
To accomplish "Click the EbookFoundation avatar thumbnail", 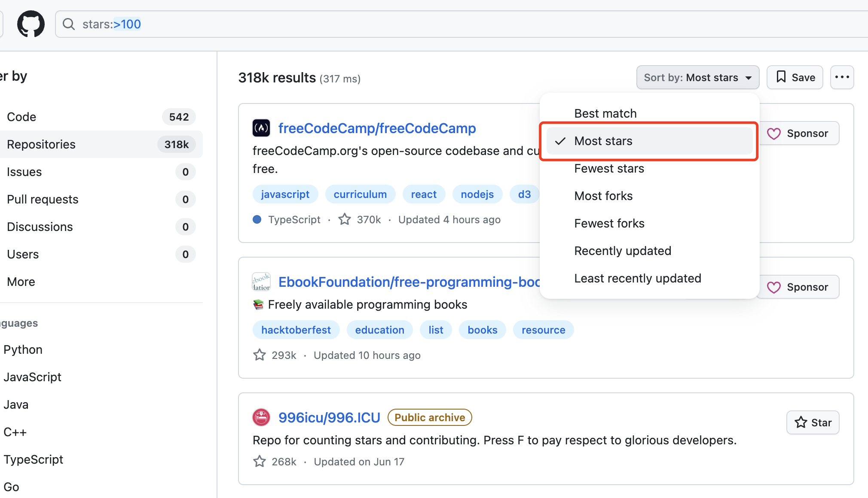I will pyautogui.click(x=261, y=282).
